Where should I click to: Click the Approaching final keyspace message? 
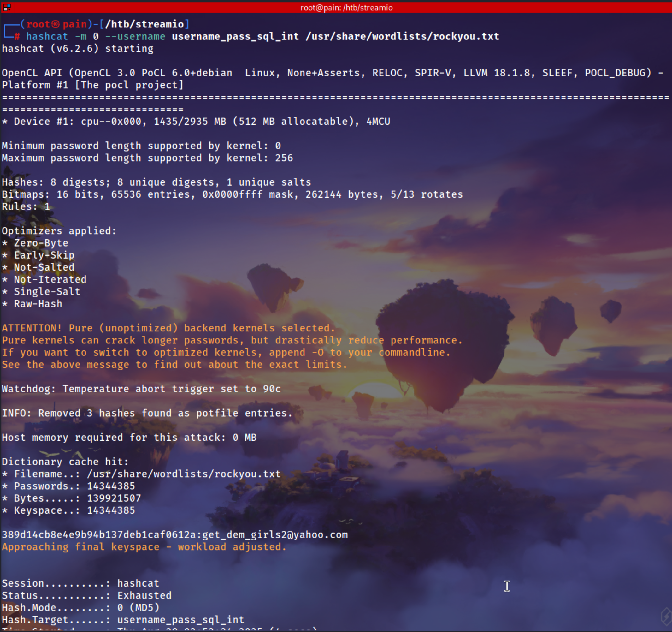pyautogui.click(x=144, y=547)
